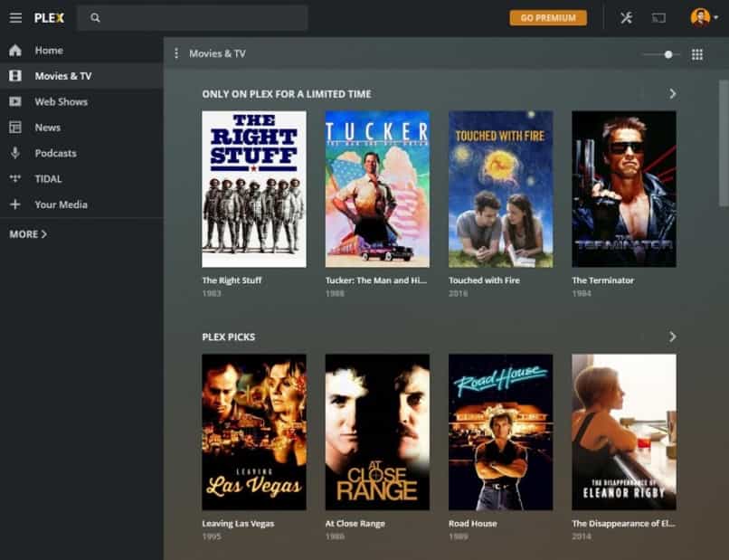Click 'Tucker: The Man and Hi...' title
The image size is (729, 560).
375,280
